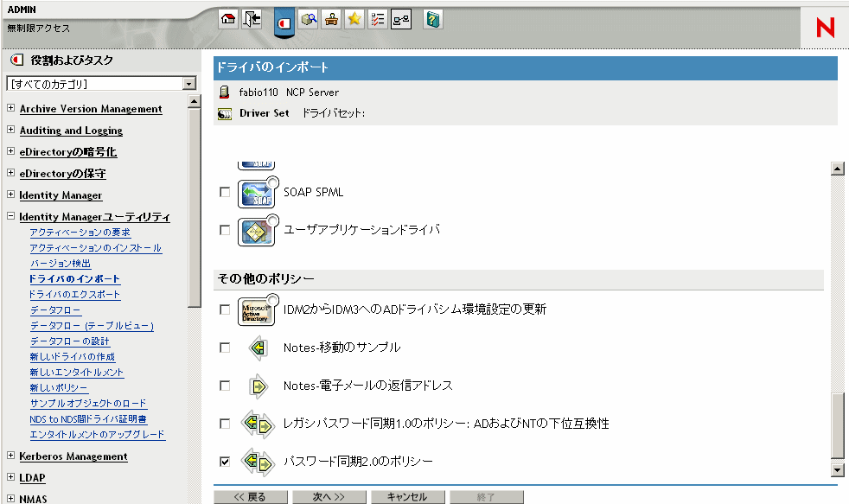Open the Home toolbar icon

(x=228, y=20)
